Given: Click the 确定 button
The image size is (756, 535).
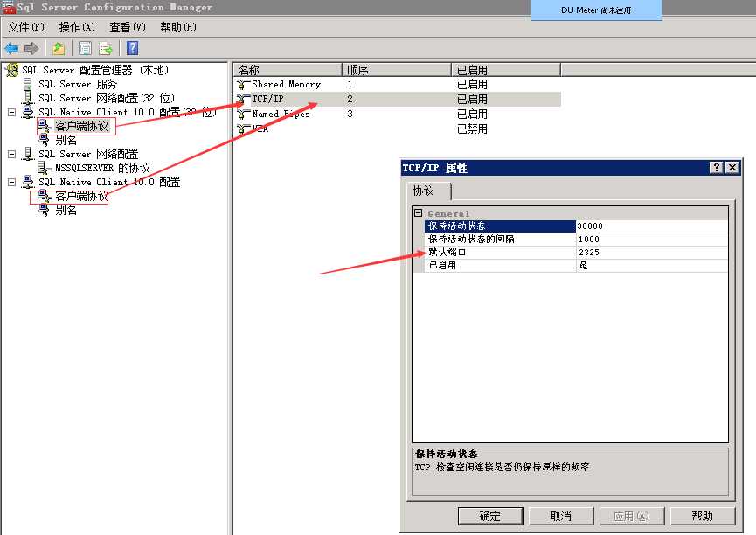Looking at the screenshot, I should [x=490, y=516].
